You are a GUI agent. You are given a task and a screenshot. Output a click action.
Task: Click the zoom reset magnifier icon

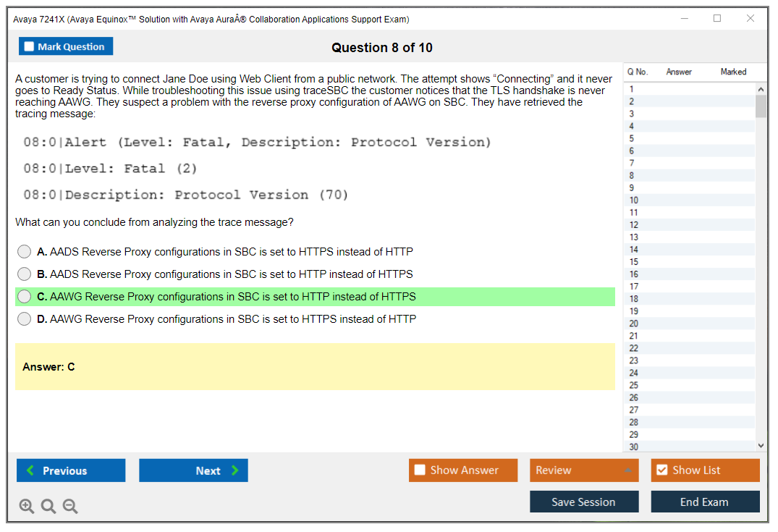tap(48, 507)
